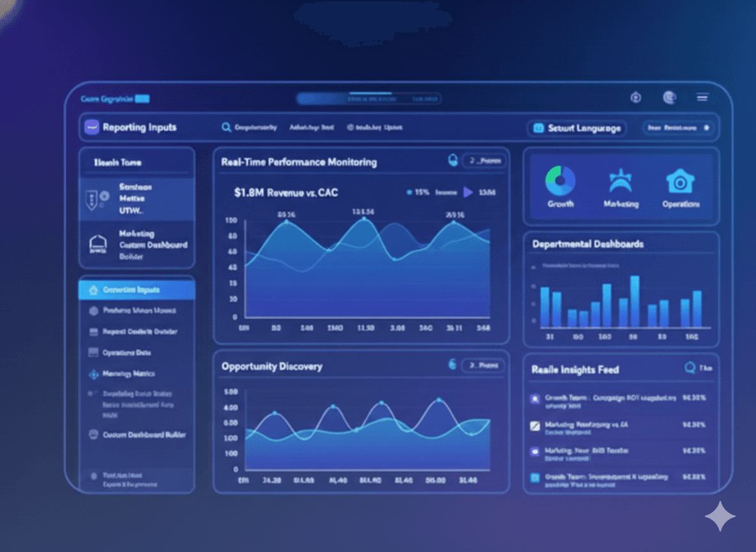
Task: Open the Marketing department icon
Action: coord(621,181)
